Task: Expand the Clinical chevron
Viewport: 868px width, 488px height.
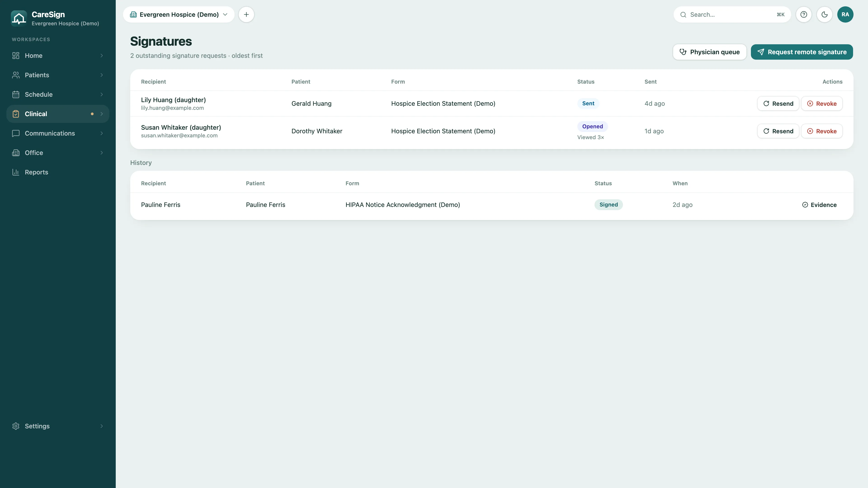Action: point(102,114)
